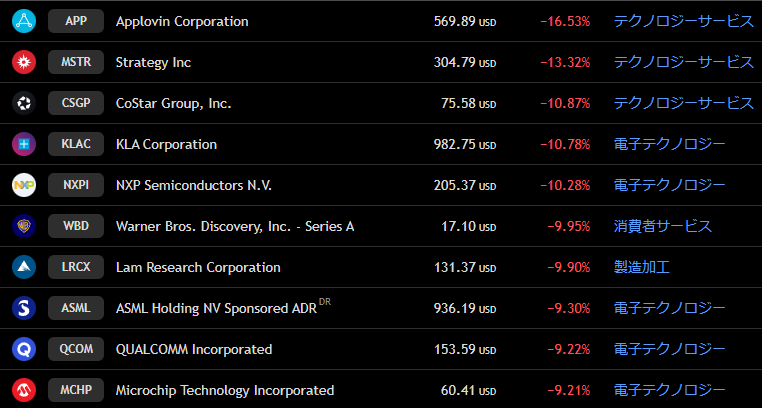Click the Applovin Corporation logo icon
The width and height of the screenshot is (762, 408).
tap(24, 21)
